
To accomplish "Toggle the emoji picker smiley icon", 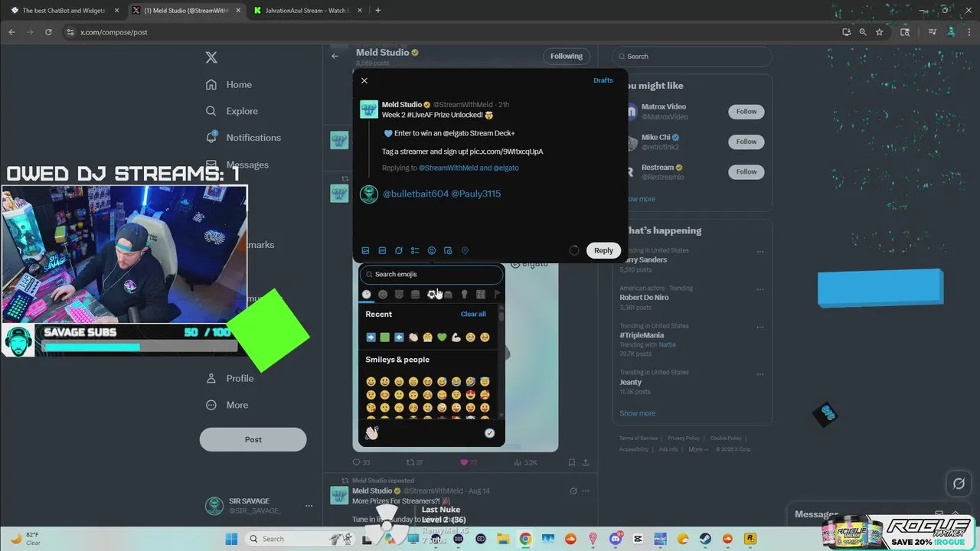I will pos(432,250).
